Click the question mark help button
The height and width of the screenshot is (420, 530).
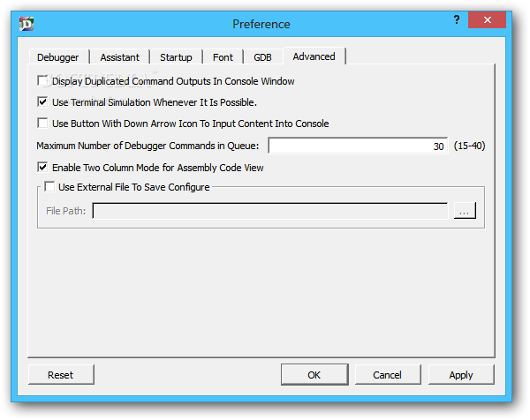click(457, 20)
